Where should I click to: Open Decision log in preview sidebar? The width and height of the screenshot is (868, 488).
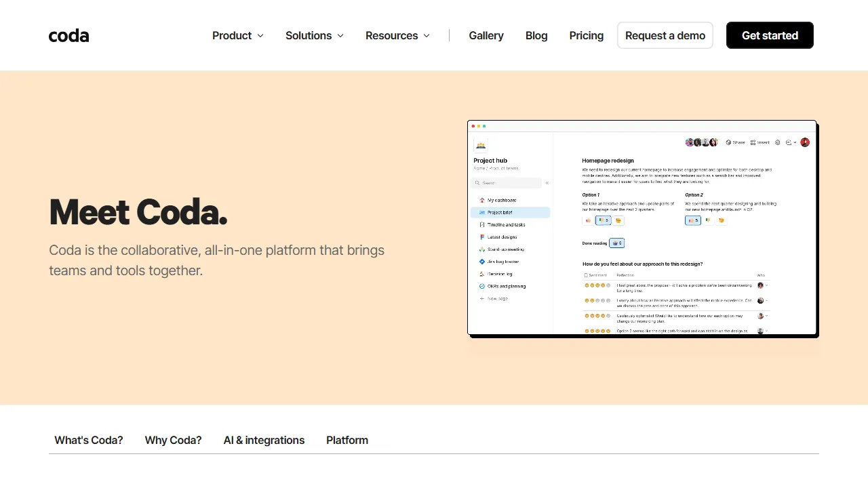[x=495, y=274]
